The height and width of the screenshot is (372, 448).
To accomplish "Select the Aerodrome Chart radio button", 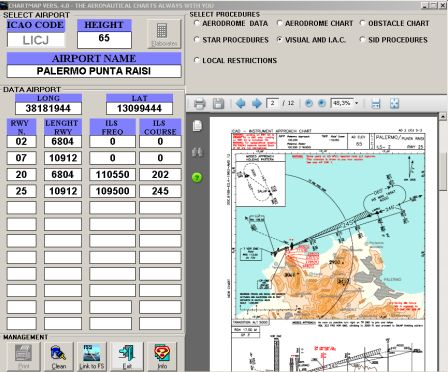I will tap(279, 23).
